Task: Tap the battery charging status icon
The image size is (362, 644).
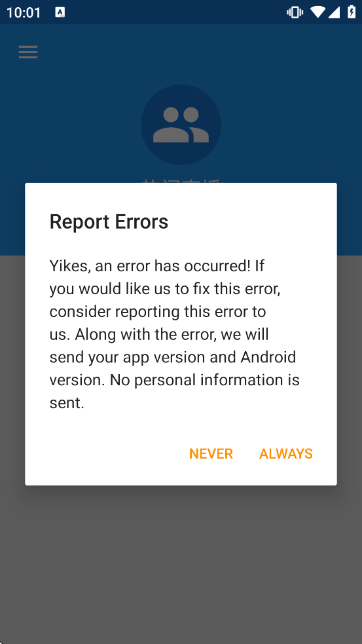Action: (x=352, y=12)
